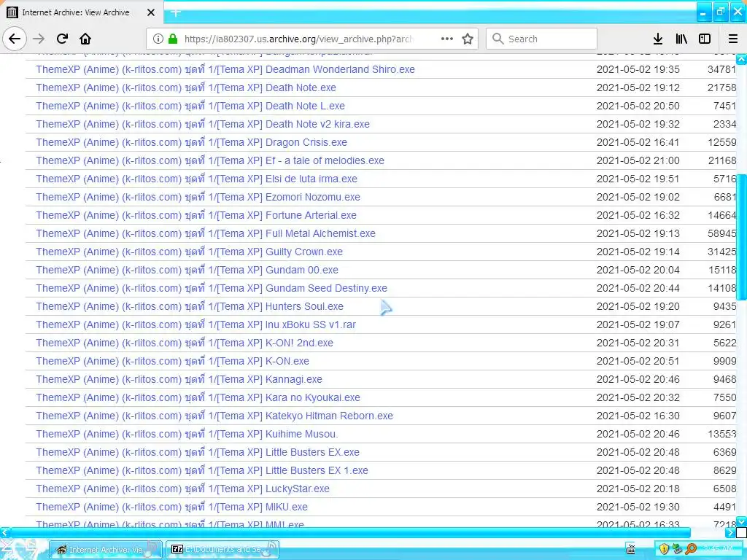747x560 pixels.
Task: Open Kara no Kyoukai.exe link
Action: coord(198,397)
